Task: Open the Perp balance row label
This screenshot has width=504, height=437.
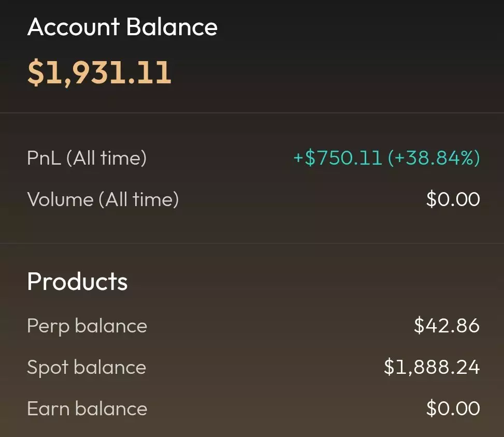Action: (x=87, y=326)
